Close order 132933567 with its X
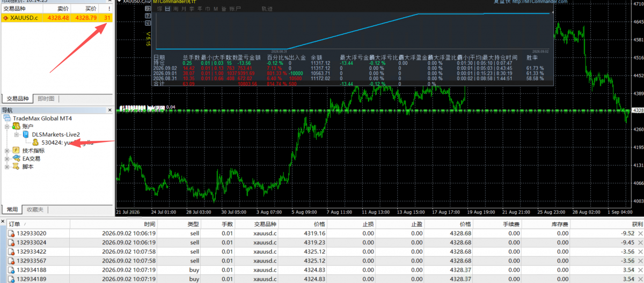This screenshot has height=283, width=644. click(640, 261)
